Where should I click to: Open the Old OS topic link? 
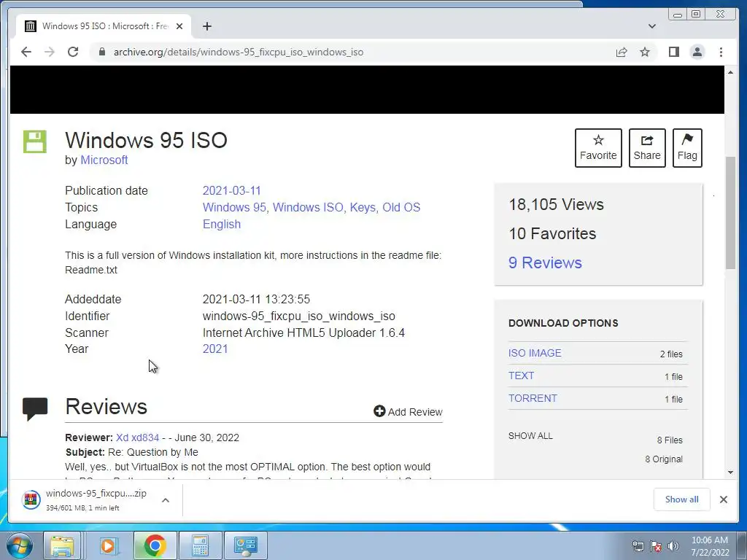coord(401,207)
